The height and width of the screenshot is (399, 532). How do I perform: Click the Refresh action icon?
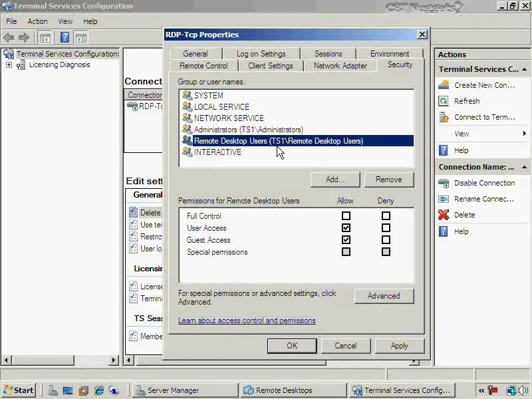(444, 101)
